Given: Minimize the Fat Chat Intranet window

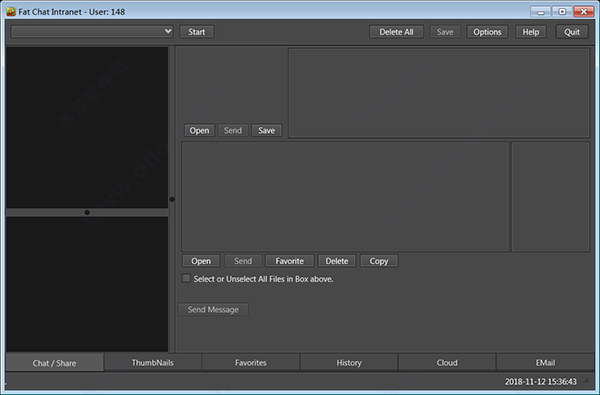Looking at the screenshot, I should pyautogui.click(x=540, y=12).
